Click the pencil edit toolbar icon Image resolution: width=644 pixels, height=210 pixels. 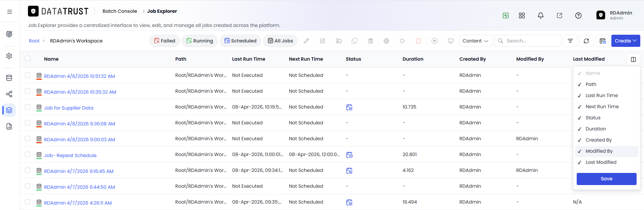307,41
